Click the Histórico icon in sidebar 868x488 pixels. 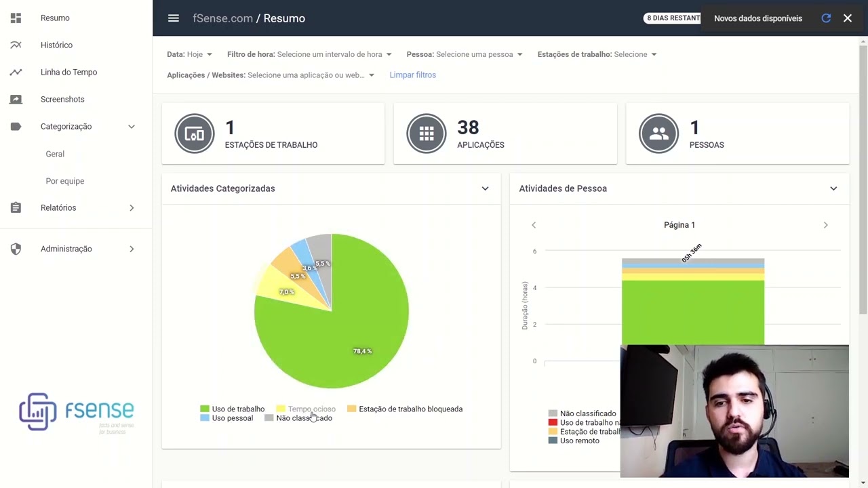pyautogui.click(x=16, y=45)
